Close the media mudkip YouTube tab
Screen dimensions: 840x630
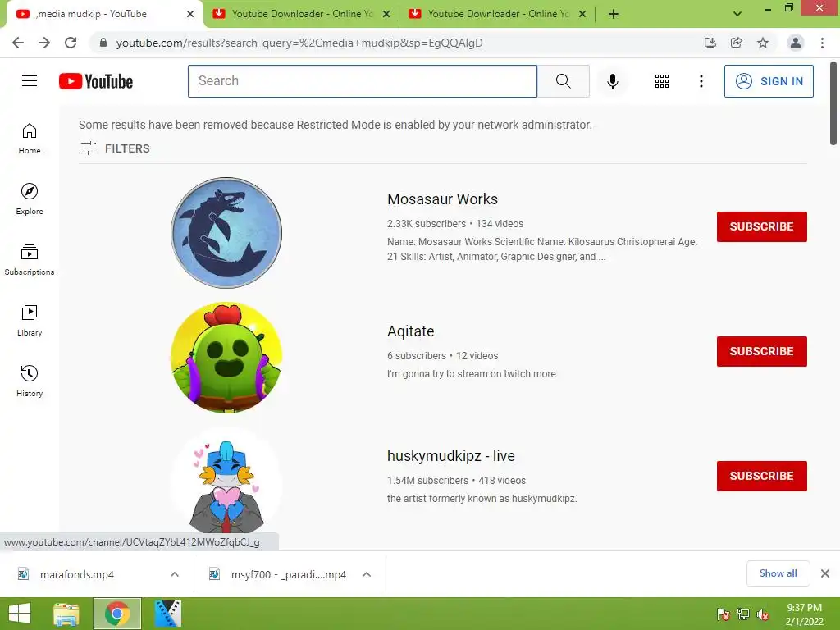click(x=190, y=14)
